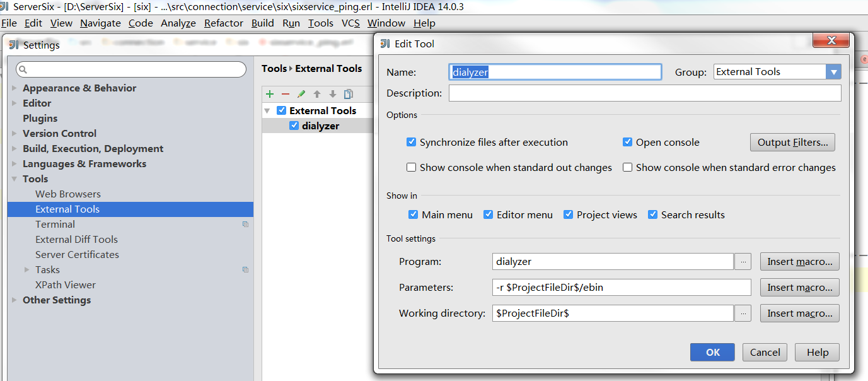Open the Analyze menu

click(178, 23)
